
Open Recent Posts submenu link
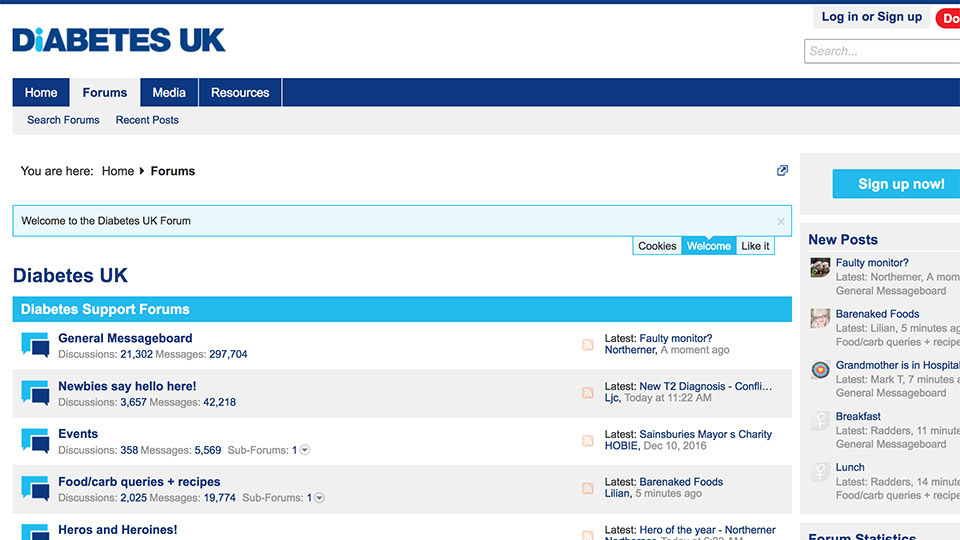point(147,120)
